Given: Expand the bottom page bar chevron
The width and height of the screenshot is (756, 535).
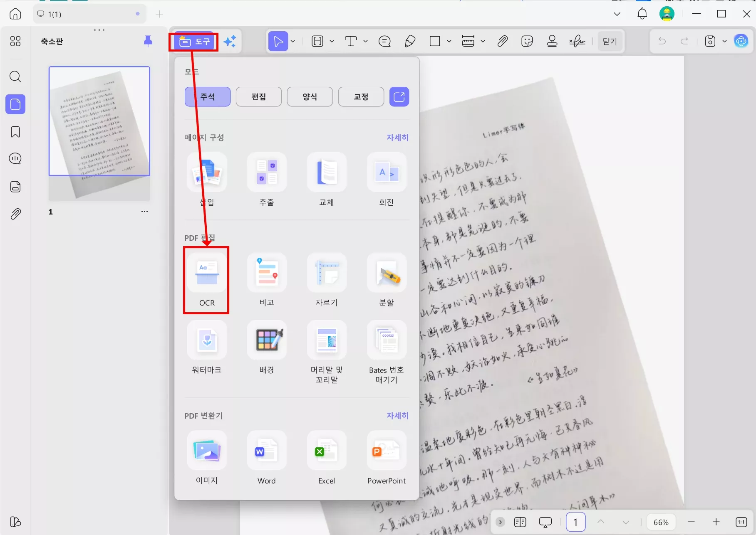Looking at the screenshot, I should [x=501, y=522].
